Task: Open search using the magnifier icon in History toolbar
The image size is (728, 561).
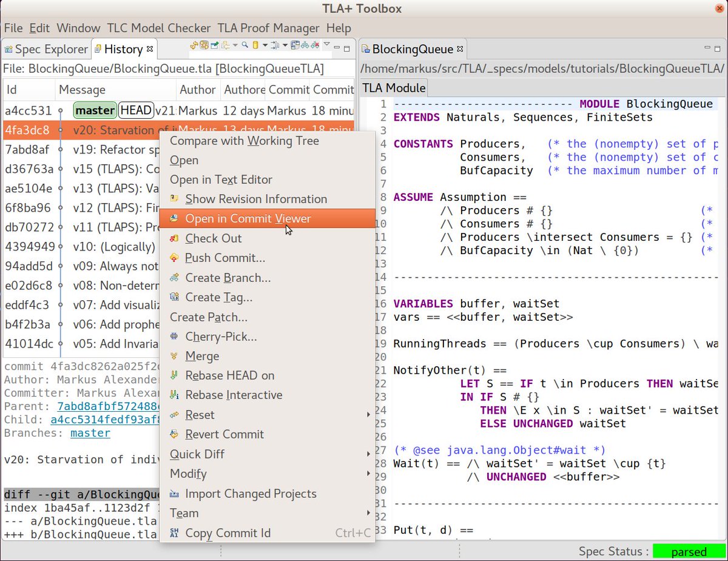Action: pos(244,45)
